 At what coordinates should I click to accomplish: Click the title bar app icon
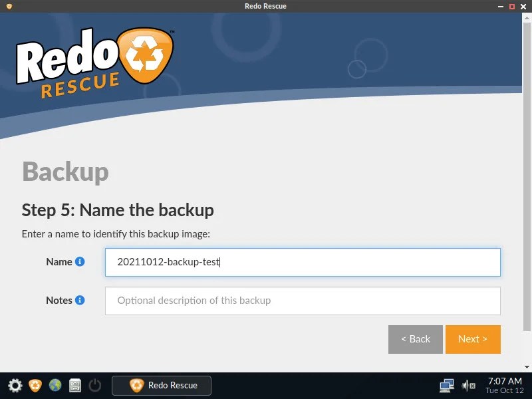[x=9, y=6]
